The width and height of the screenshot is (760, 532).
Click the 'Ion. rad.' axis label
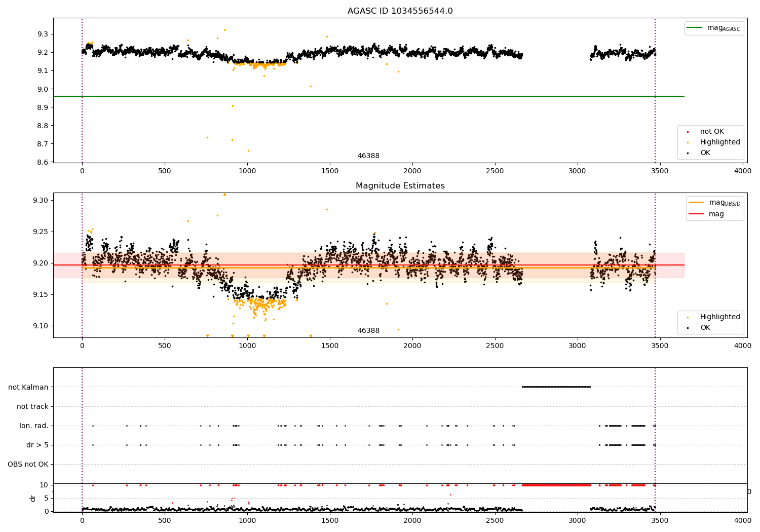tap(34, 426)
